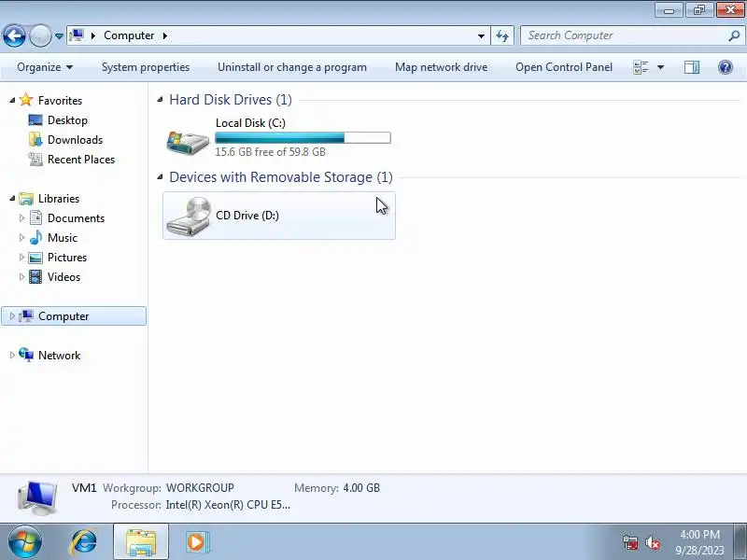Open the Windows Start menu

[25, 542]
